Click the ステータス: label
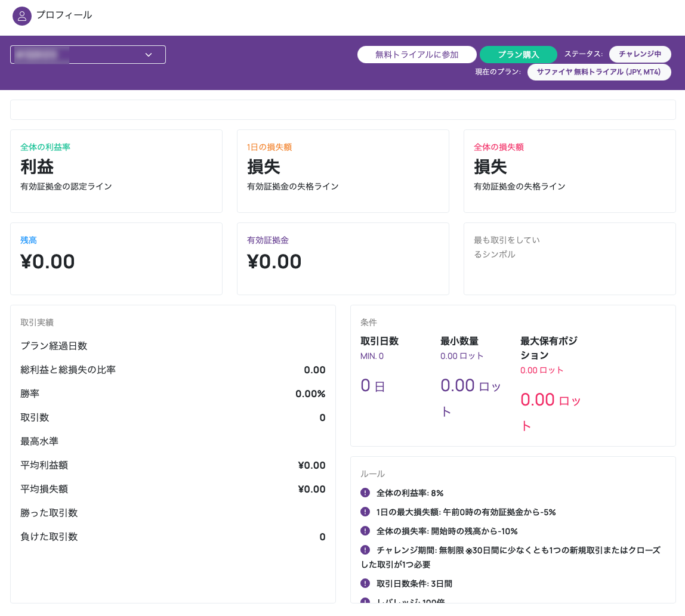 584,54
